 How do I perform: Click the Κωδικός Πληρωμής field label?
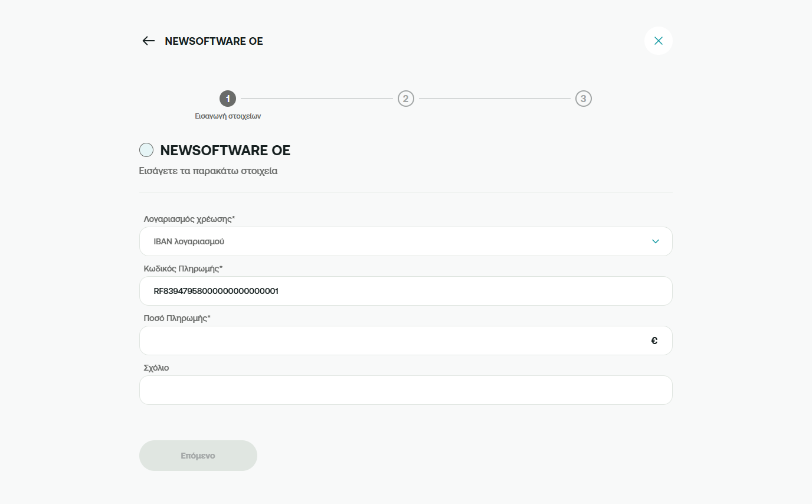click(x=183, y=269)
